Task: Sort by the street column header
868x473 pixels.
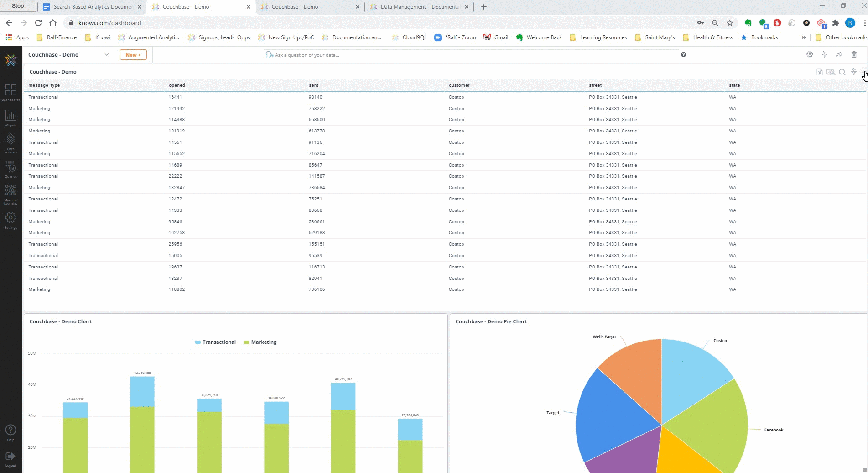Action: coord(595,85)
